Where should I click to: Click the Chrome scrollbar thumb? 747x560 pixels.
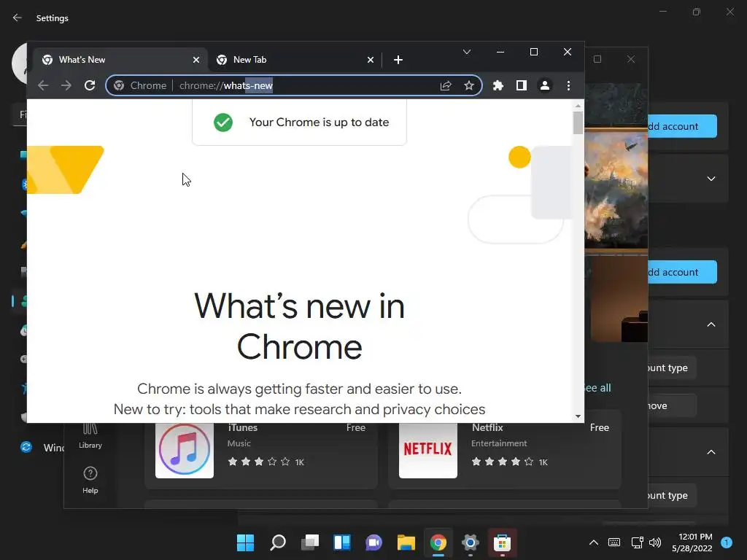coord(578,122)
